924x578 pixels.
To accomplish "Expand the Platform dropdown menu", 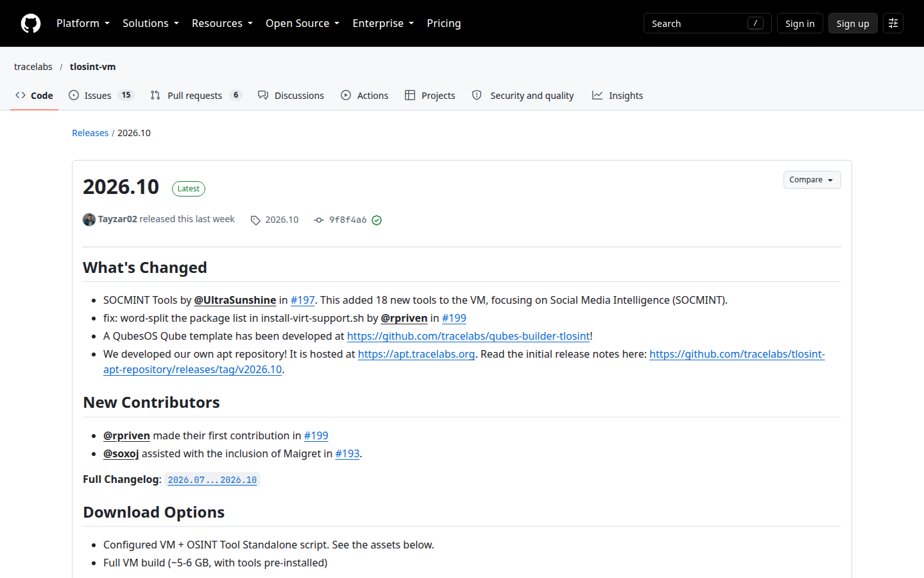I will click(x=83, y=23).
